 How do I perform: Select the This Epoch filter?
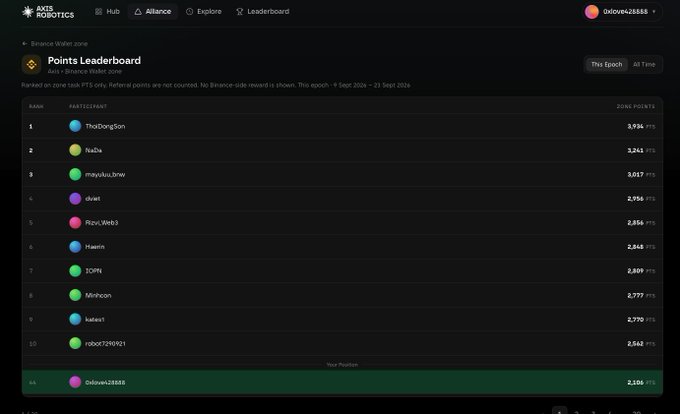606,64
